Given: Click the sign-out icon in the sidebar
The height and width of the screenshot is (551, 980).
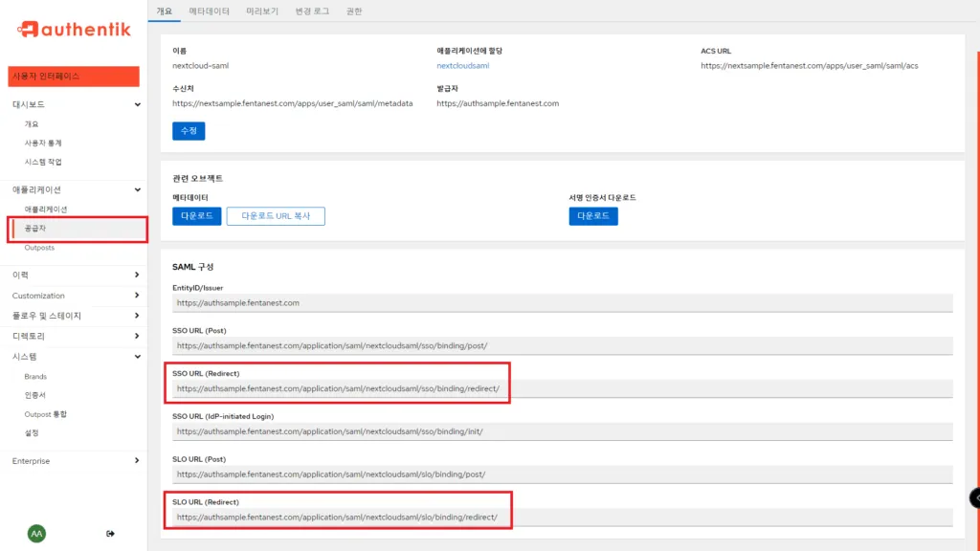Looking at the screenshot, I should (x=110, y=535).
